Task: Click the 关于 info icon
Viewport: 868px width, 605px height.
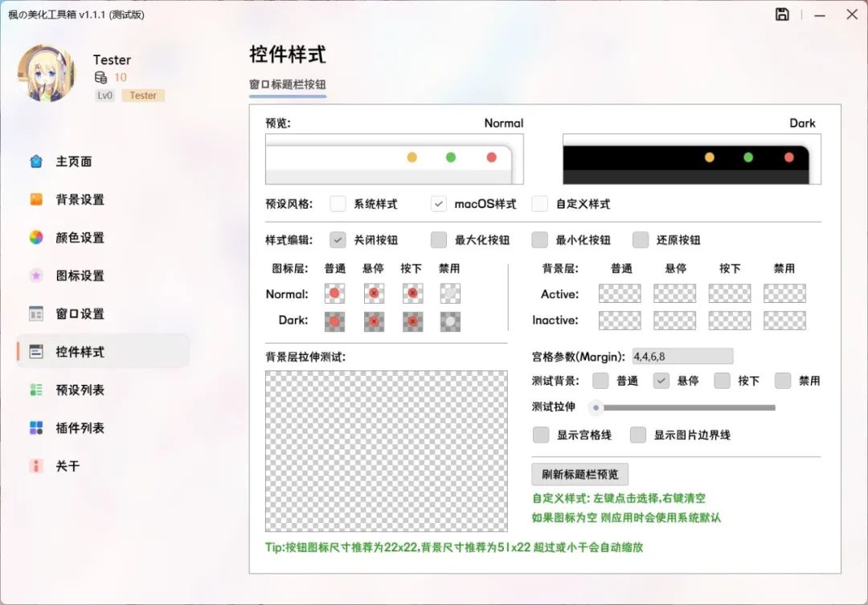Action: [36, 466]
